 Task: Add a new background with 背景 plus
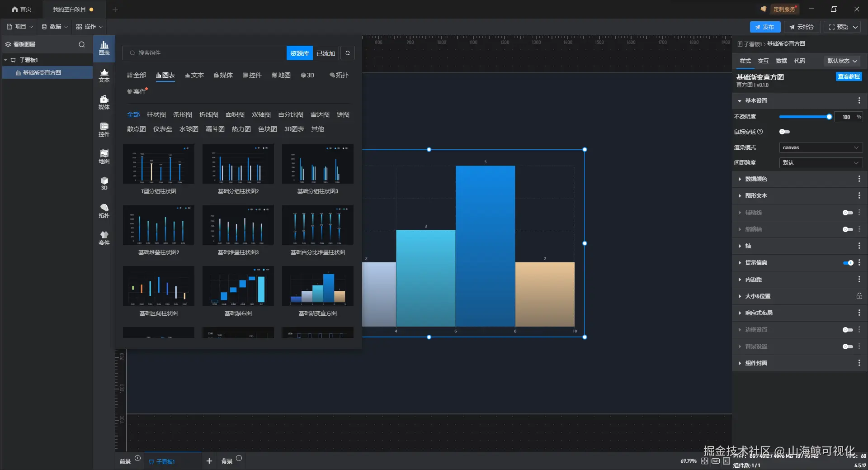pyautogui.click(x=239, y=458)
